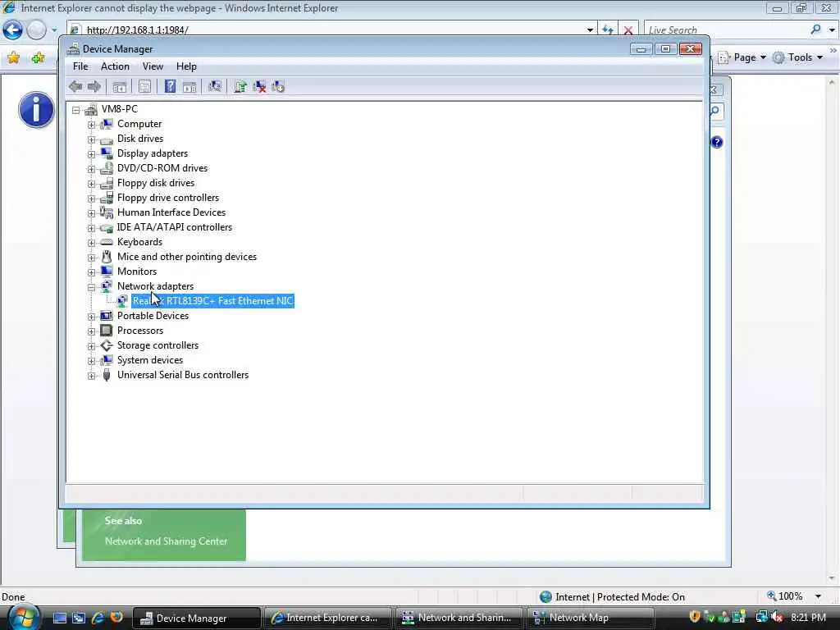
Task: Collapse the Network adapters category
Action: click(92, 287)
